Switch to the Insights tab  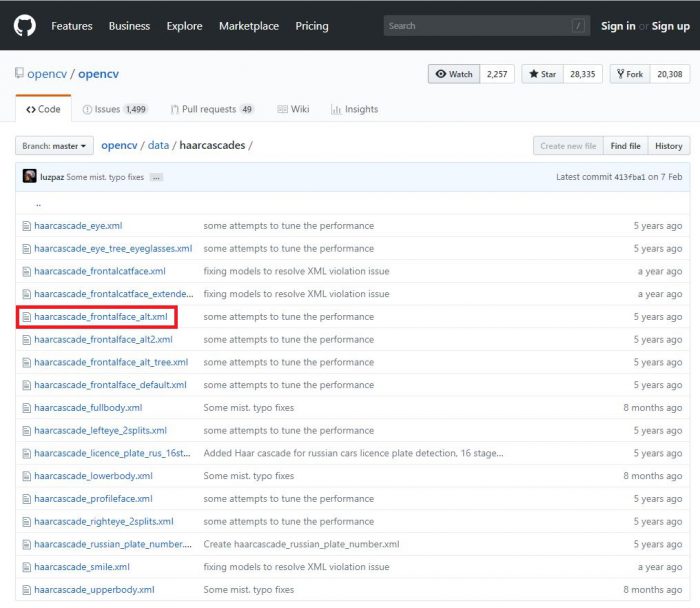pyautogui.click(x=354, y=109)
